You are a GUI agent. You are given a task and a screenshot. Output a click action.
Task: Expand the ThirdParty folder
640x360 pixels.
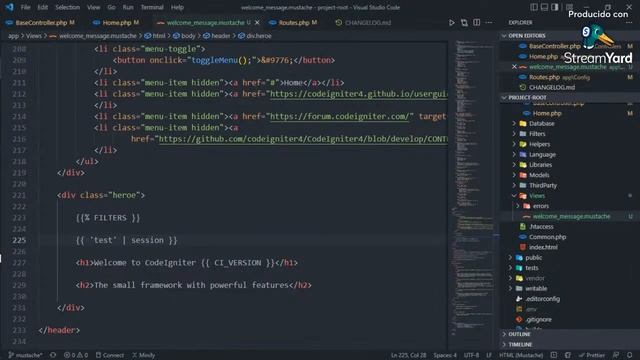pyautogui.click(x=542, y=185)
